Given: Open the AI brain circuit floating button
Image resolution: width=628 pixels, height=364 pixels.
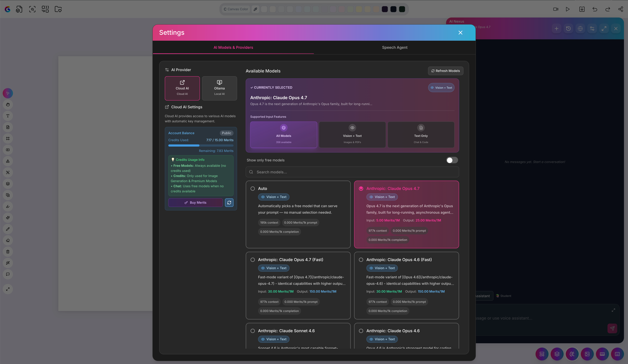Looking at the screenshot, I should [572, 354].
